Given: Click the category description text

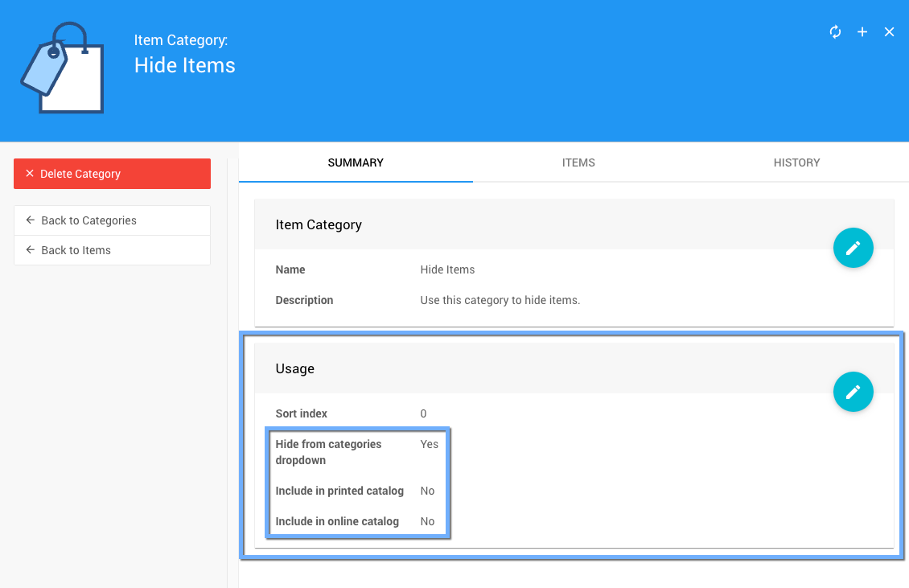Looking at the screenshot, I should (x=500, y=300).
